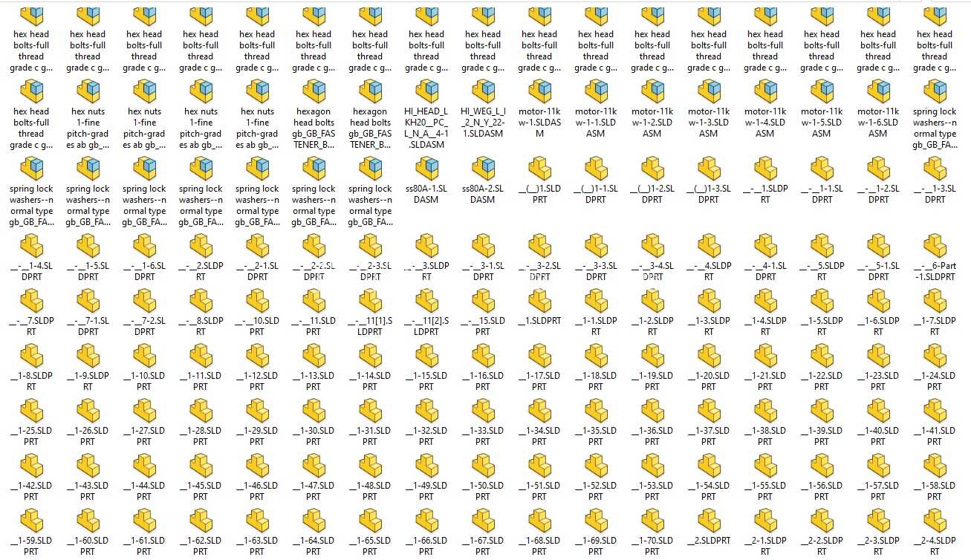Click the ss80A-2.SLDASM assembly icon
Image resolution: width=971 pixels, height=560 pixels.
point(483,169)
